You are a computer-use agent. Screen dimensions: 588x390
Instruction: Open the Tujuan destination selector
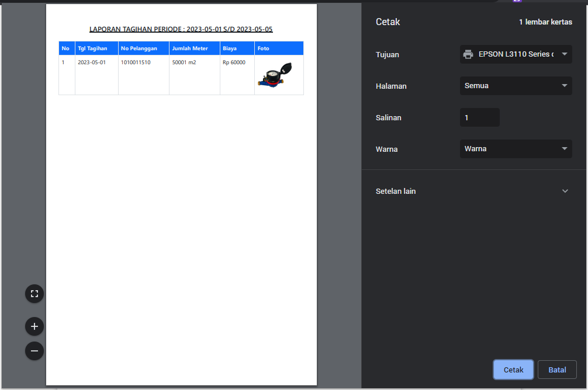point(515,54)
